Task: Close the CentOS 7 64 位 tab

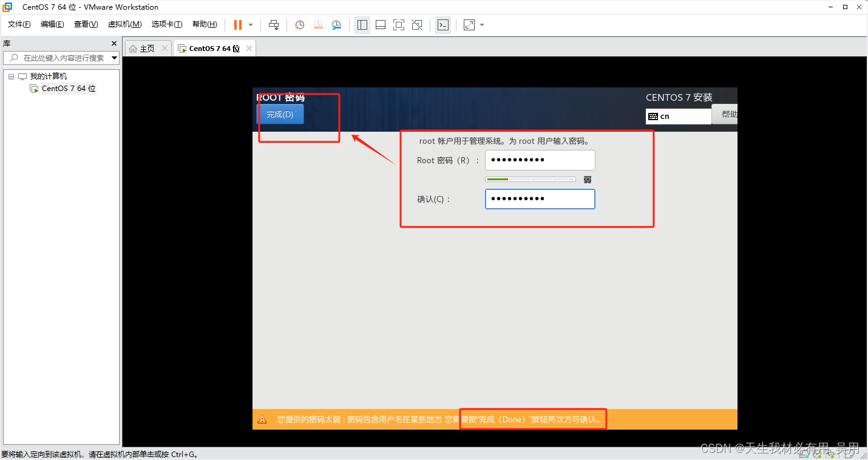Action: point(248,49)
